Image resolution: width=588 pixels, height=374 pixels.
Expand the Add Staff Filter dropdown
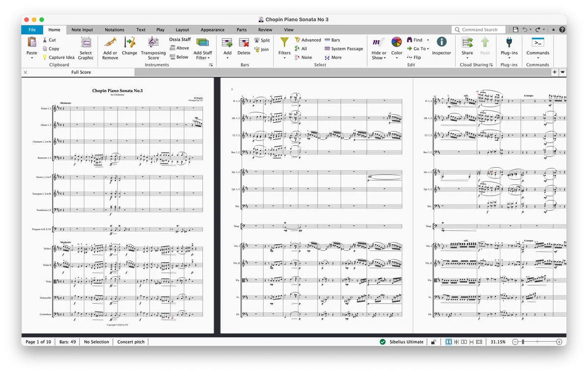point(209,58)
